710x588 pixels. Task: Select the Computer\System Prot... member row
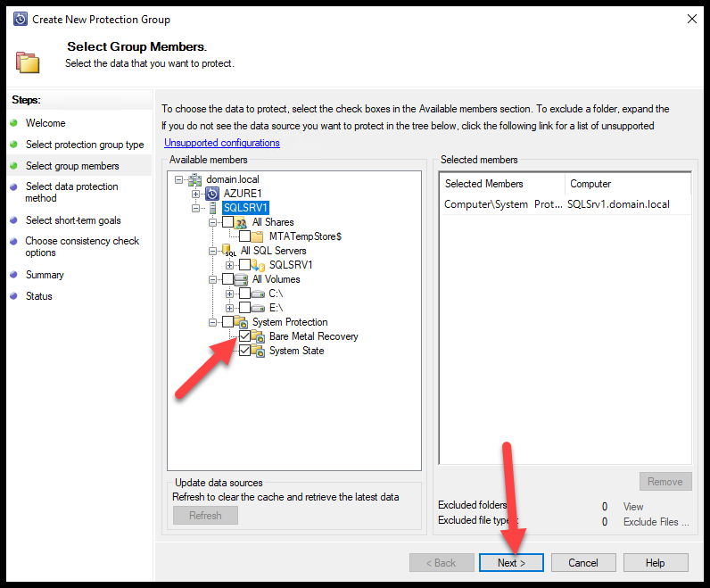[565, 204]
